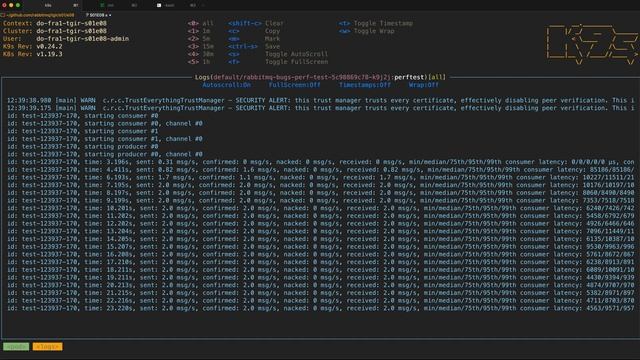Click the Toggle AutoScroll hint
The height and width of the screenshot is (360, 640).
coord(296,54)
